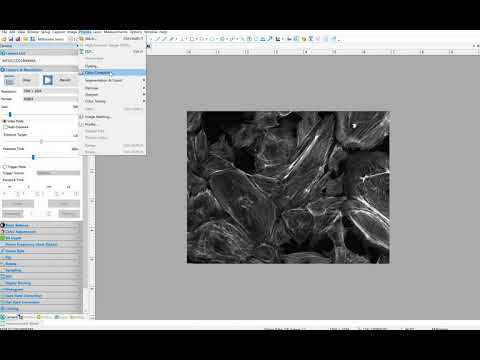The width and height of the screenshot is (480, 360).
Task: Collapse the Capture & Resolution panel
Action: 39,69
